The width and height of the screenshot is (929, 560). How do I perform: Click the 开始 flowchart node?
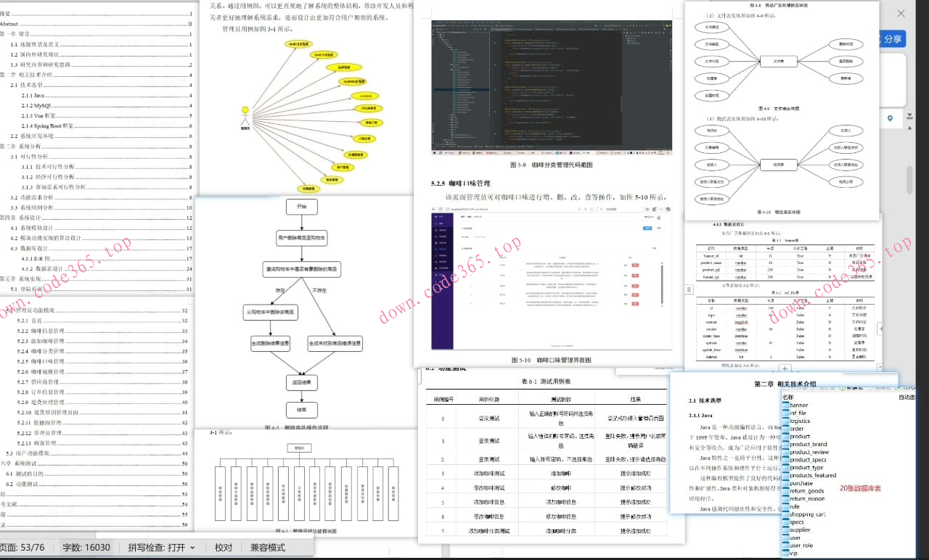click(x=302, y=207)
